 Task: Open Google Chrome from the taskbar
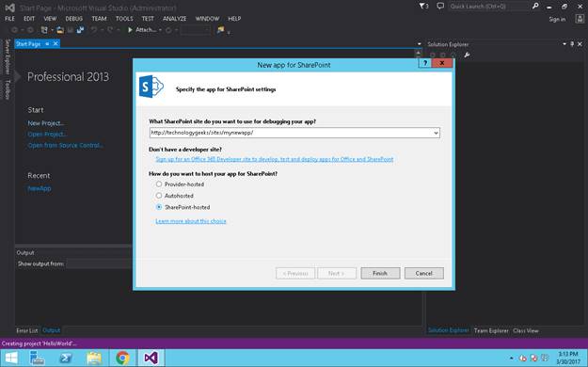(x=122, y=358)
